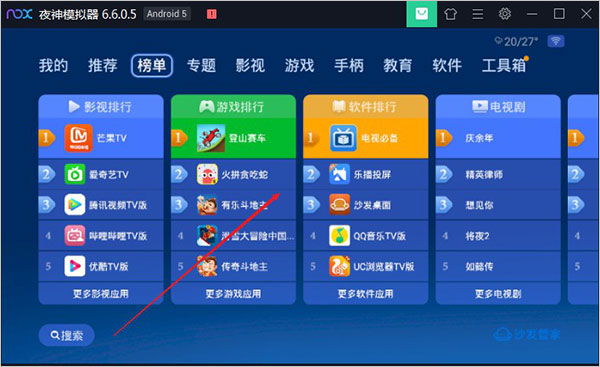
Task: Open the settings gear in title bar
Action: [505, 14]
